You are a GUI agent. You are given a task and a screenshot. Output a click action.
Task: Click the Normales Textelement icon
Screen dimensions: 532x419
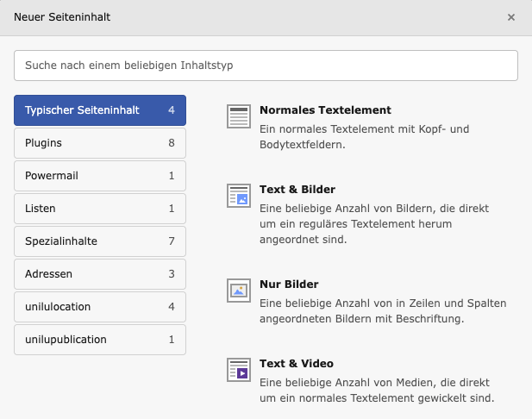[239, 116]
